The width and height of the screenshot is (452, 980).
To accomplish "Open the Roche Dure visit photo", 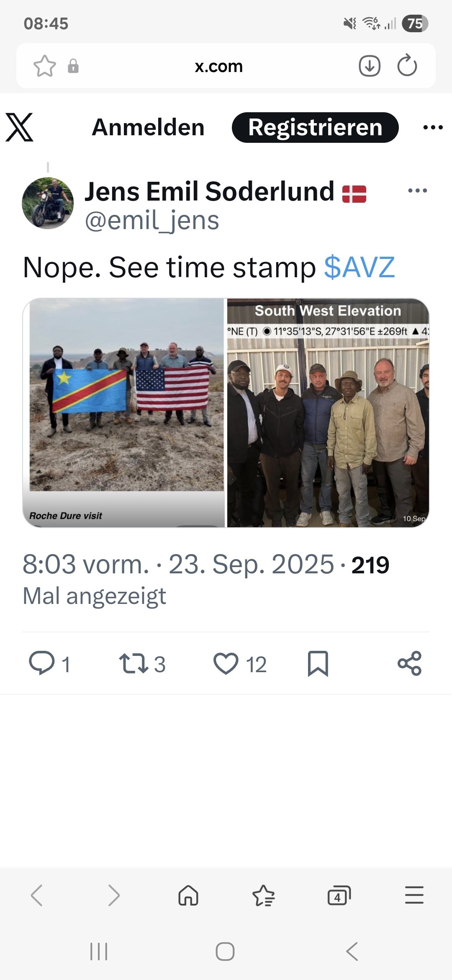I will [x=124, y=413].
